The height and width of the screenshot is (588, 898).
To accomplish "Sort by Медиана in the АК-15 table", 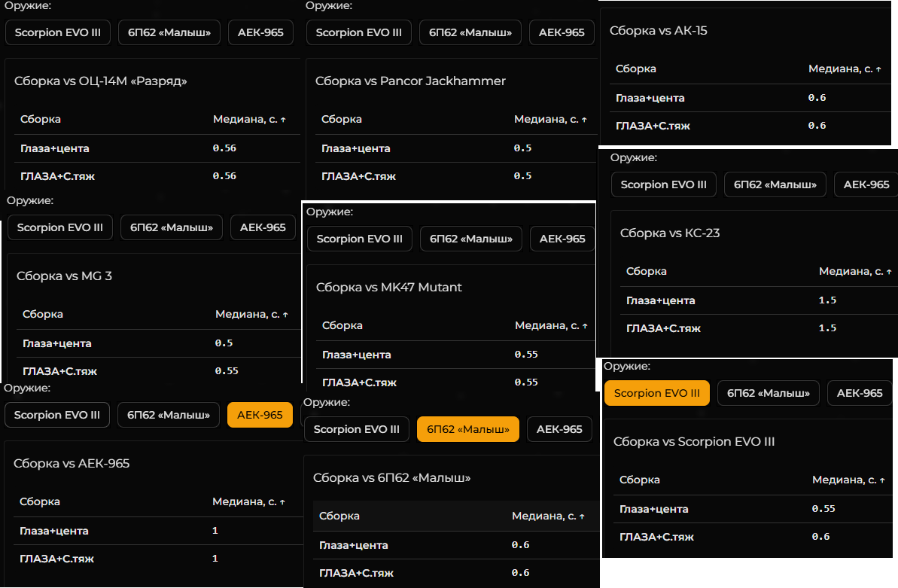I will click(845, 69).
